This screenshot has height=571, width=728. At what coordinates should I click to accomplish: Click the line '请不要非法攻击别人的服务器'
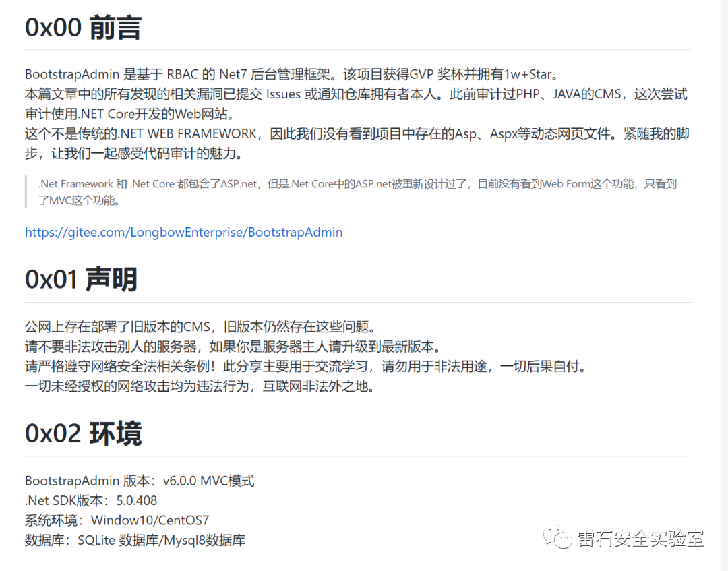(233, 347)
